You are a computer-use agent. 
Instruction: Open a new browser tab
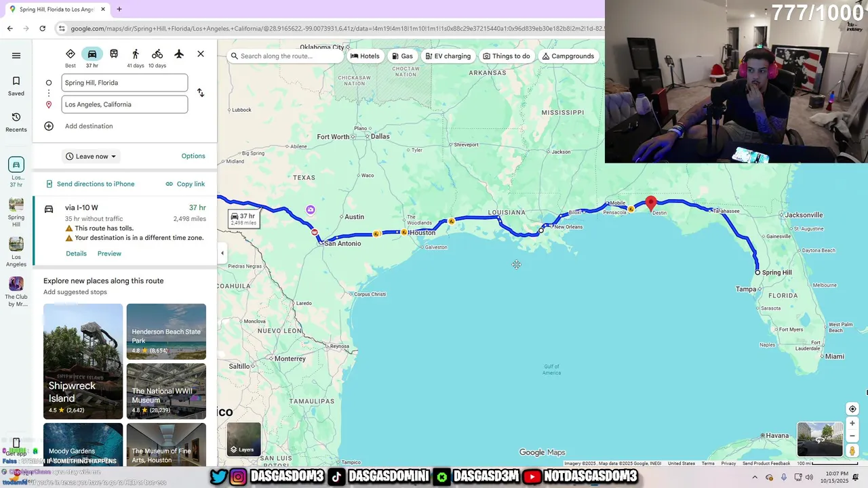[x=119, y=9]
